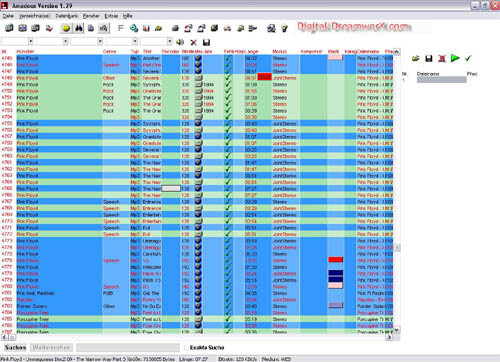This screenshot has width=500, height=362.
Task: Select the Pink Floyd cell in row 4761
Action: (x=59, y=163)
